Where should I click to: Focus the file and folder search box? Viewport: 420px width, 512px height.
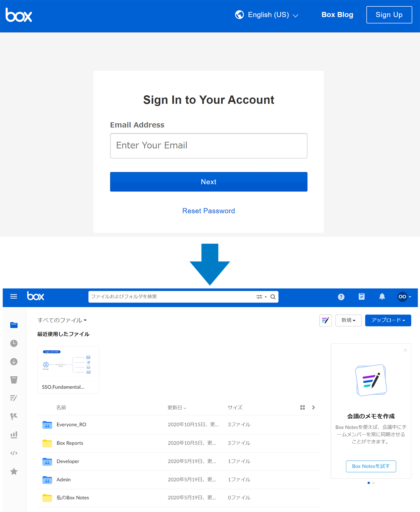[183, 297]
